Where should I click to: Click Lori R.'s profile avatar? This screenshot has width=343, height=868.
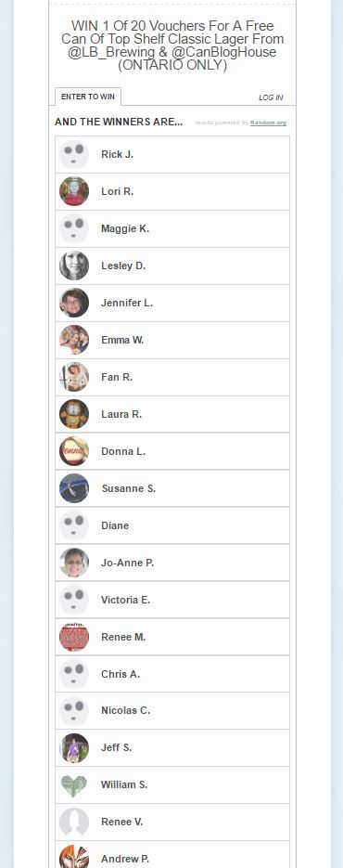click(x=74, y=191)
